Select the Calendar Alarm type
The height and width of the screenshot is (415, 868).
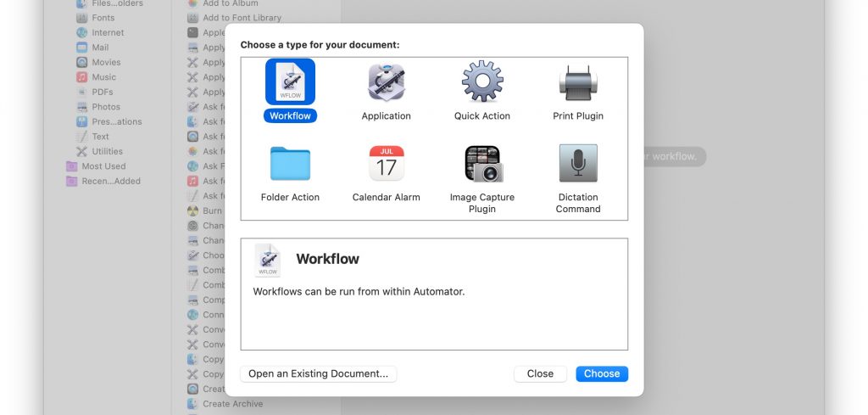386,173
